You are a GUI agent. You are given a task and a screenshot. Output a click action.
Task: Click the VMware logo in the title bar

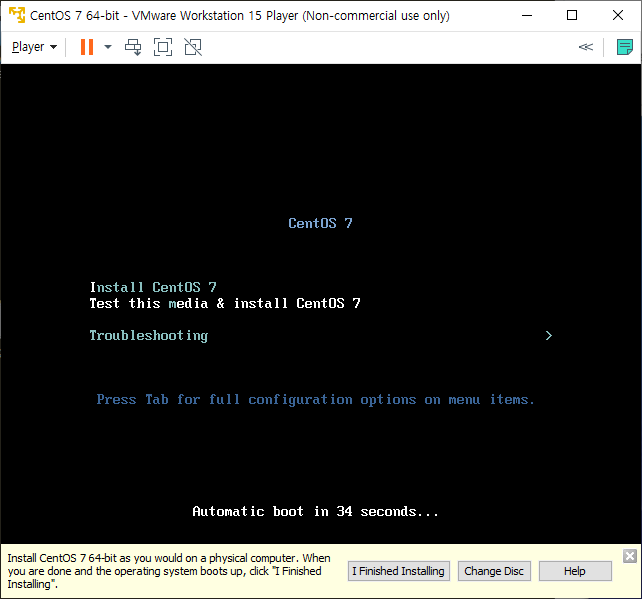[17, 15]
